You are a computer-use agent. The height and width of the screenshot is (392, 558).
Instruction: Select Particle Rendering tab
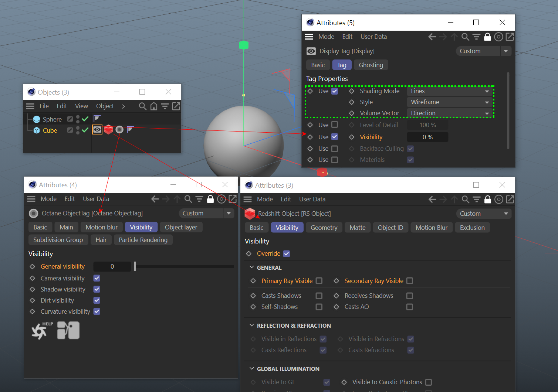[x=143, y=240]
